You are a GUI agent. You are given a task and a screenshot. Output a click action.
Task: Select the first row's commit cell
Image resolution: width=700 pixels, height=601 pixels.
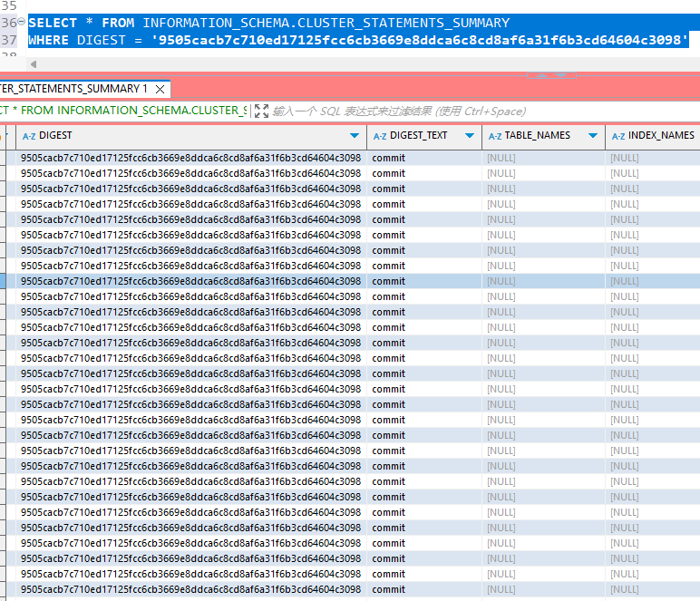(389, 158)
